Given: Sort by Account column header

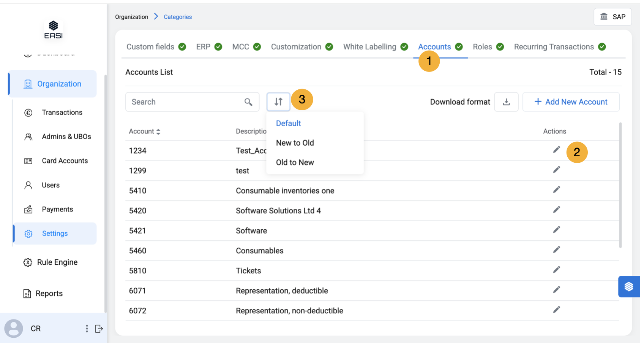Looking at the screenshot, I should point(144,132).
